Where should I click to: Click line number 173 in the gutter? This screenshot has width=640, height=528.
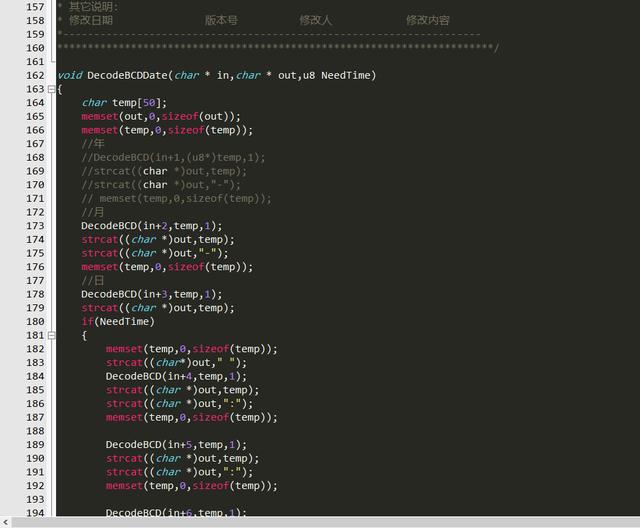pyautogui.click(x=36, y=226)
